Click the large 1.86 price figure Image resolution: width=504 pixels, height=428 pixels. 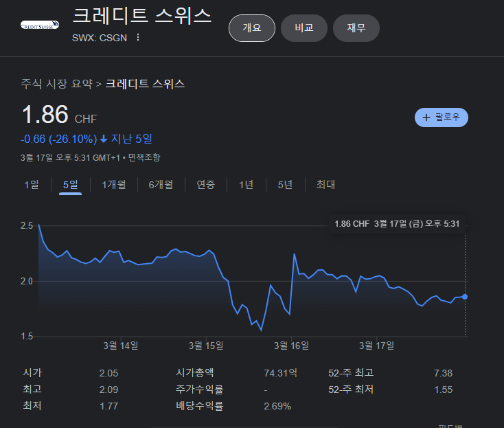tap(45, 114)
